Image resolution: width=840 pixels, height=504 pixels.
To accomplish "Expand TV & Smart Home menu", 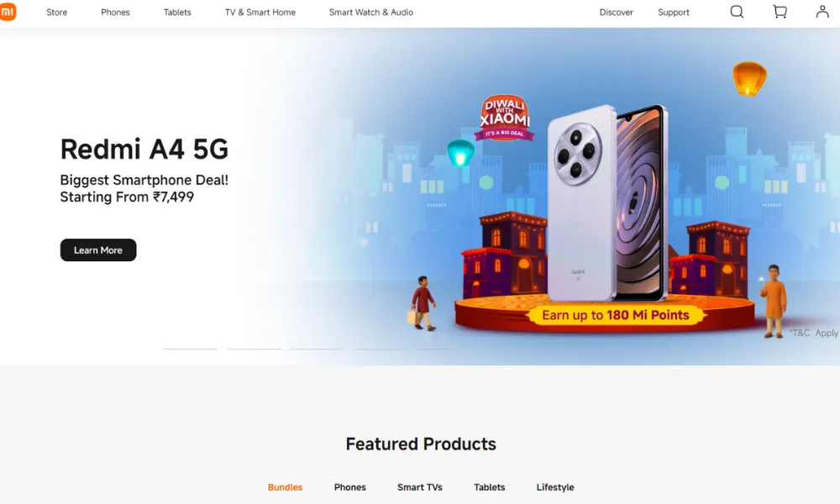I will tap(260, 13).
